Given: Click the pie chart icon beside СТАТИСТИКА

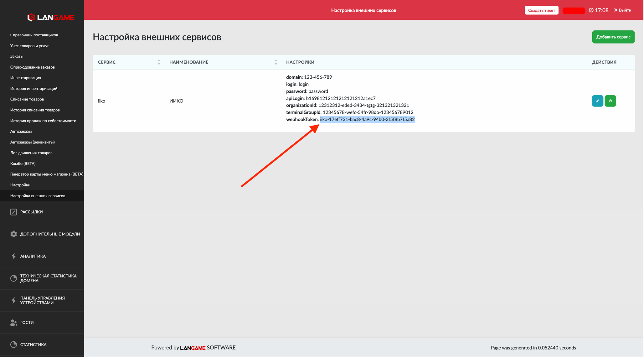Looking at the screenshot, I should tap(13, 344).
